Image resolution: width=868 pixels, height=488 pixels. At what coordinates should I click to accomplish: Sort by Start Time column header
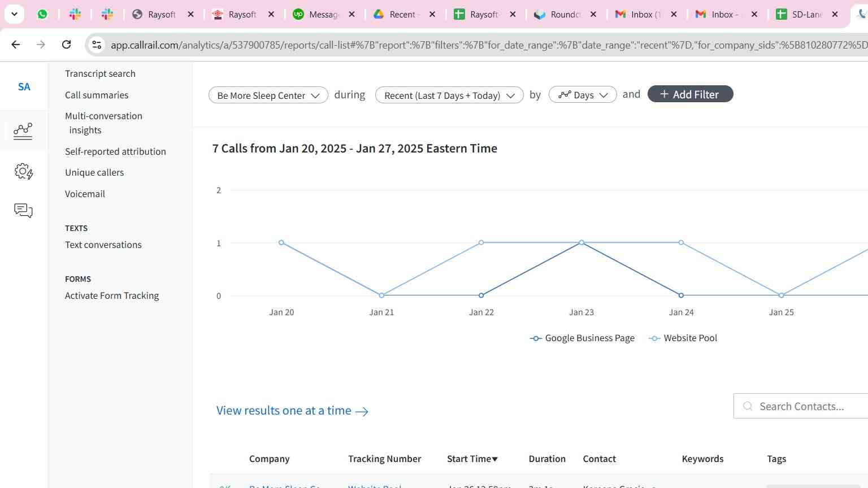(472, 459)
